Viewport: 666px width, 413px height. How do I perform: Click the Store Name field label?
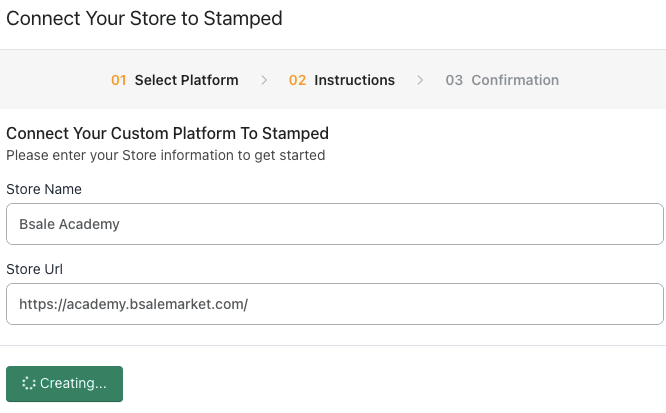[44, 189]
